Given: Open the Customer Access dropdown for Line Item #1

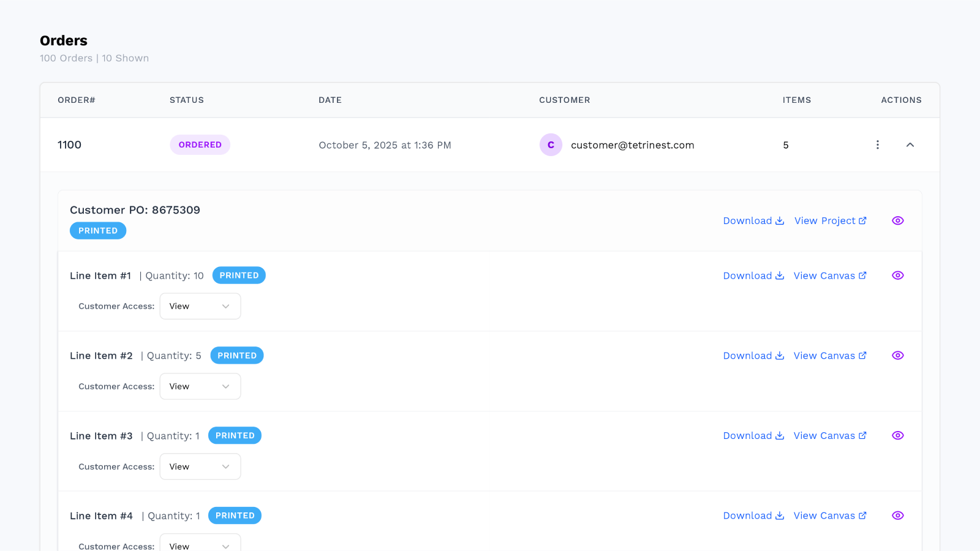Looking at the screenshot, I should tap(200, 306).
